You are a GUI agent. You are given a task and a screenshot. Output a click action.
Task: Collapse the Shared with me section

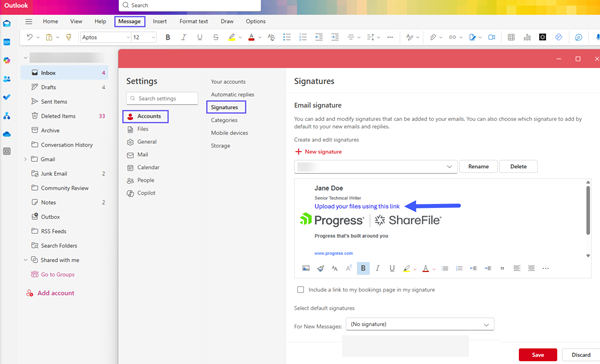[x=25, y=260]
